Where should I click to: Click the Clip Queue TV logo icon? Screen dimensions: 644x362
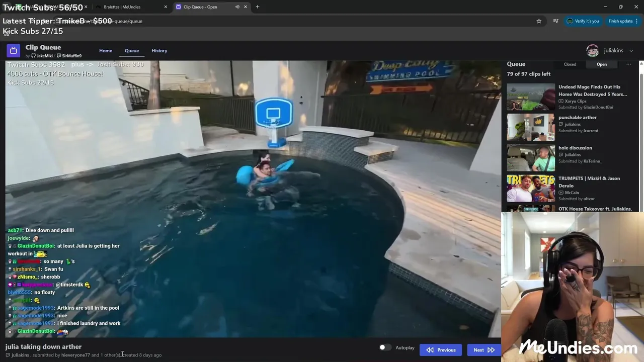point(13,50)
